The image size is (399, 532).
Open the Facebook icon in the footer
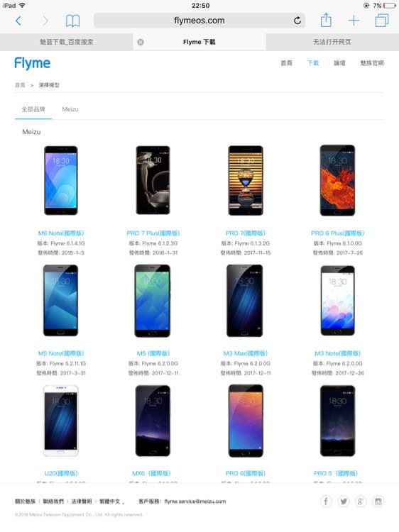point(326,501)
